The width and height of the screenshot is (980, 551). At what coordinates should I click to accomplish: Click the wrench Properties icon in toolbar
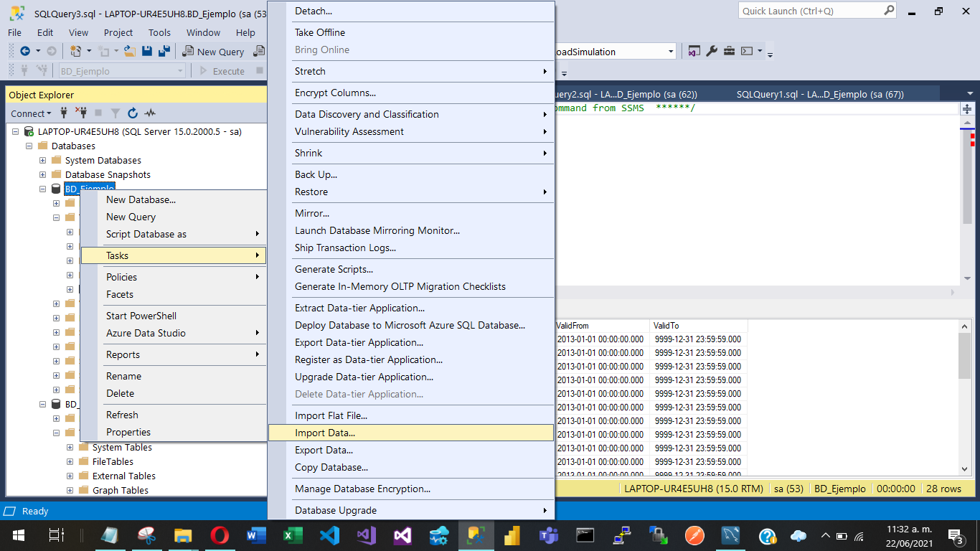point(712,52)
